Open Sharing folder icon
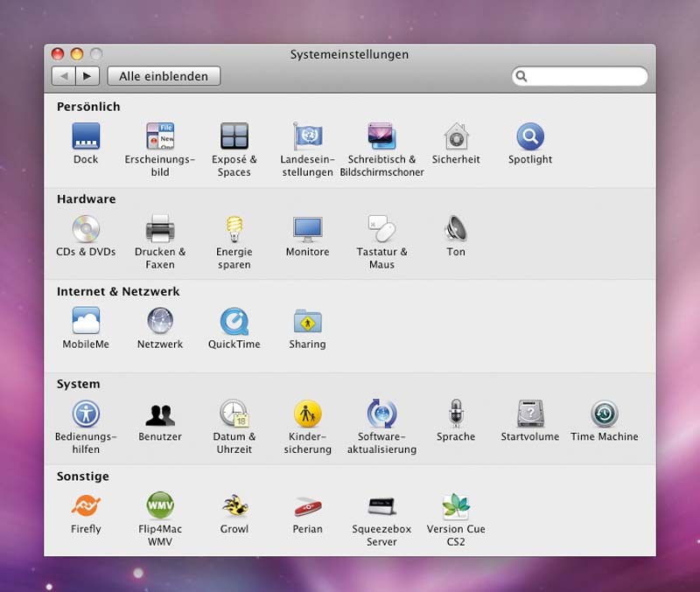This screenshot has height=592, width=700. click(308, 321)
